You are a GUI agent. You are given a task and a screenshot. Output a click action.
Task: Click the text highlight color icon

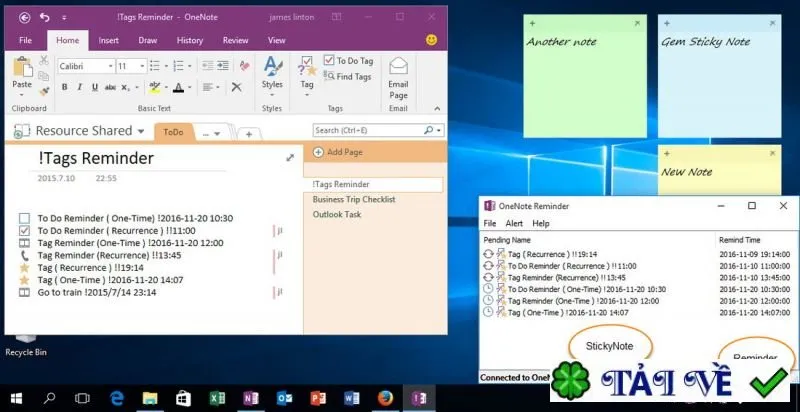point(155,87)
